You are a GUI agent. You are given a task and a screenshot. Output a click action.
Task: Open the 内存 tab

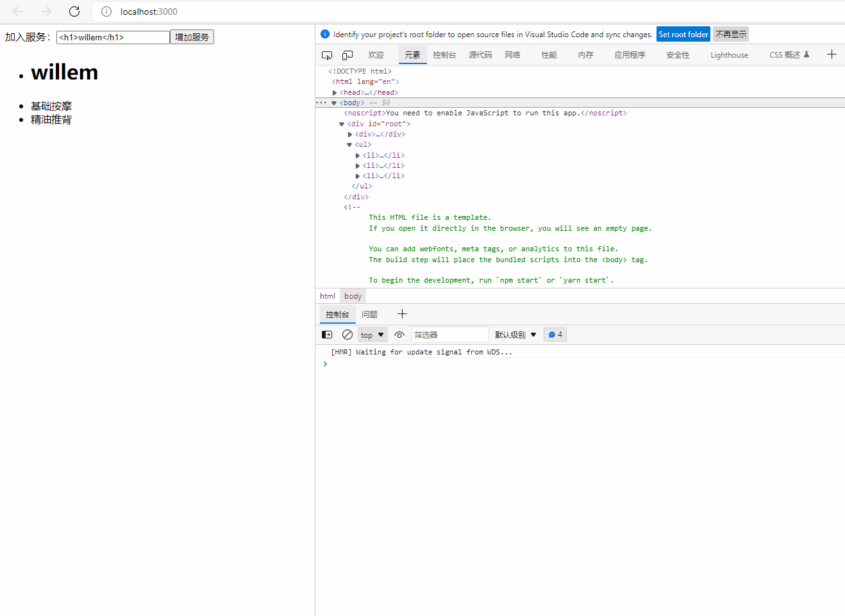click(586, 55)
